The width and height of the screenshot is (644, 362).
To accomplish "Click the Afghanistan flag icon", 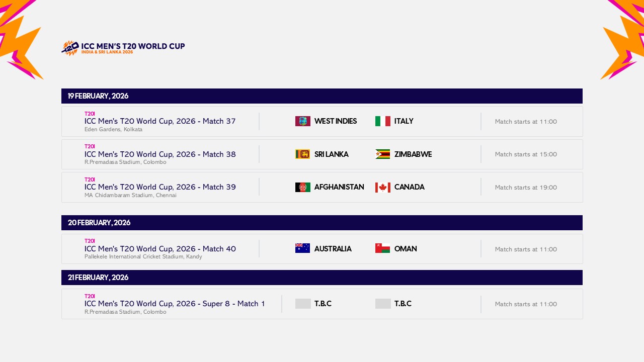I will coord(302,187).
